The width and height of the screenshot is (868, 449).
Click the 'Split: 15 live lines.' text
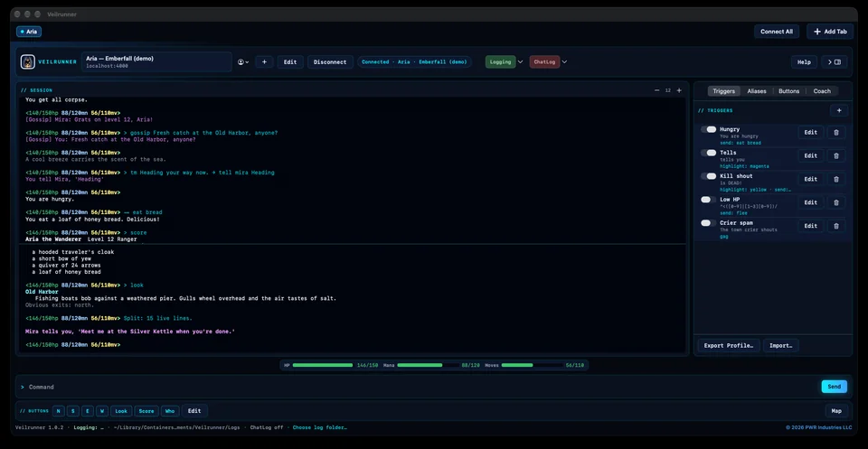pyautogui.click(x=158, y=318)
